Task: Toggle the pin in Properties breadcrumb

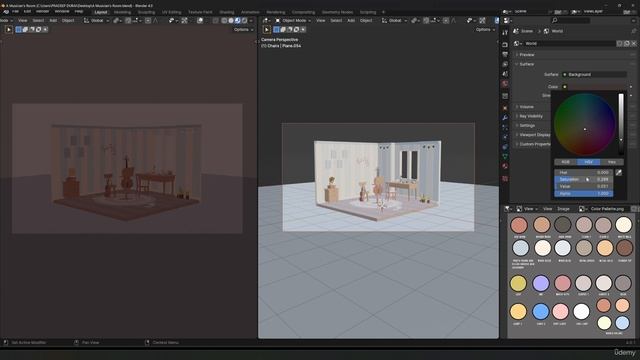Action: click(633, 31)
